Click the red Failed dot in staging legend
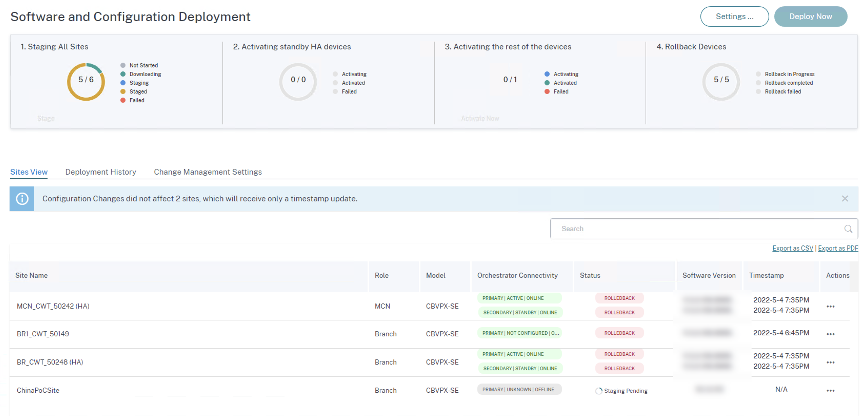Image resolution: width=868 pixels, height=416 pixels. click(123, 100)
